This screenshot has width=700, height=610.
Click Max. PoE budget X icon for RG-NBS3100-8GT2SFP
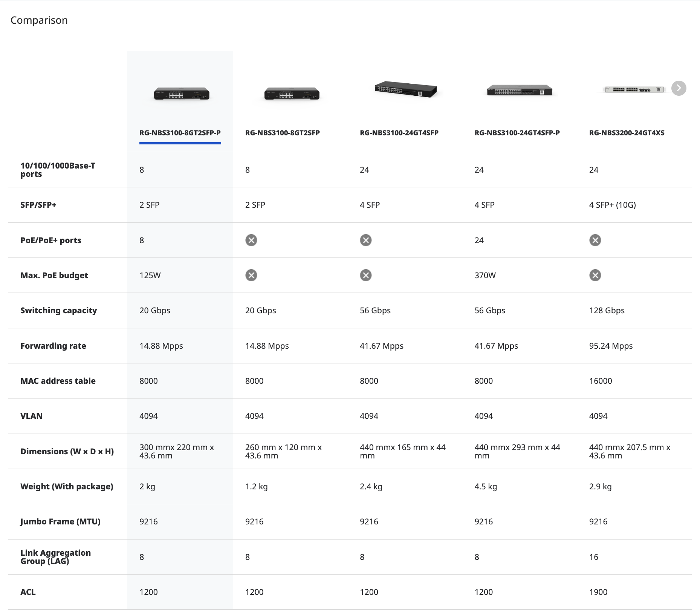click(251, 275)
